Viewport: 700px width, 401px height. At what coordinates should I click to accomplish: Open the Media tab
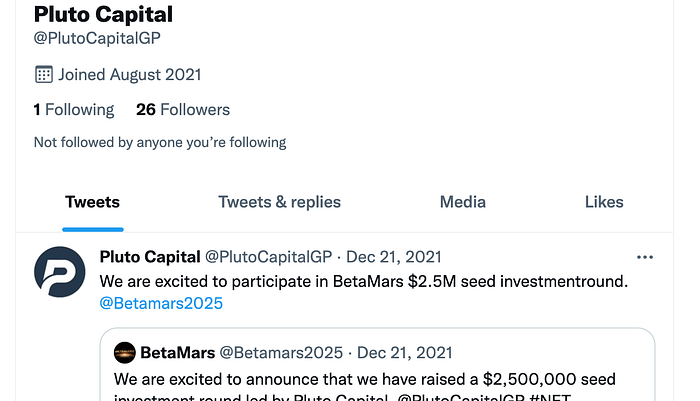[x=462, y=202]
